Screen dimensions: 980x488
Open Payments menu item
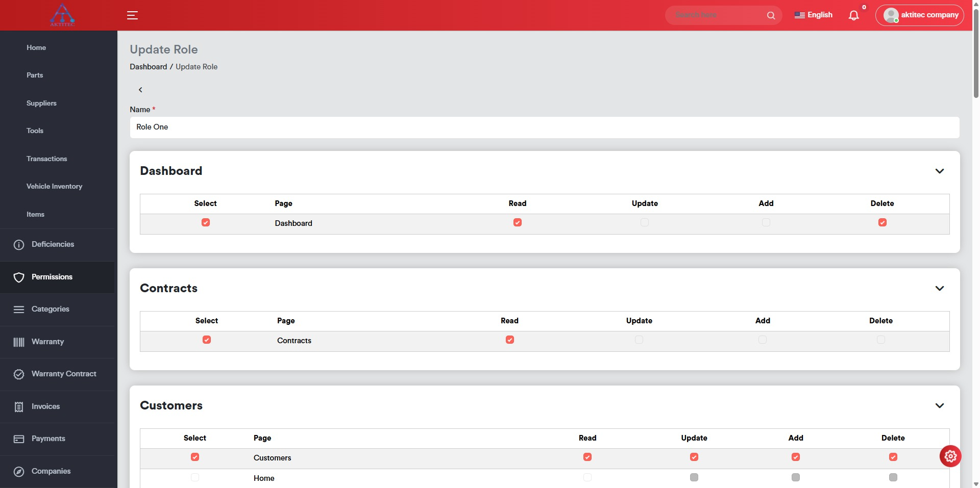48,439
